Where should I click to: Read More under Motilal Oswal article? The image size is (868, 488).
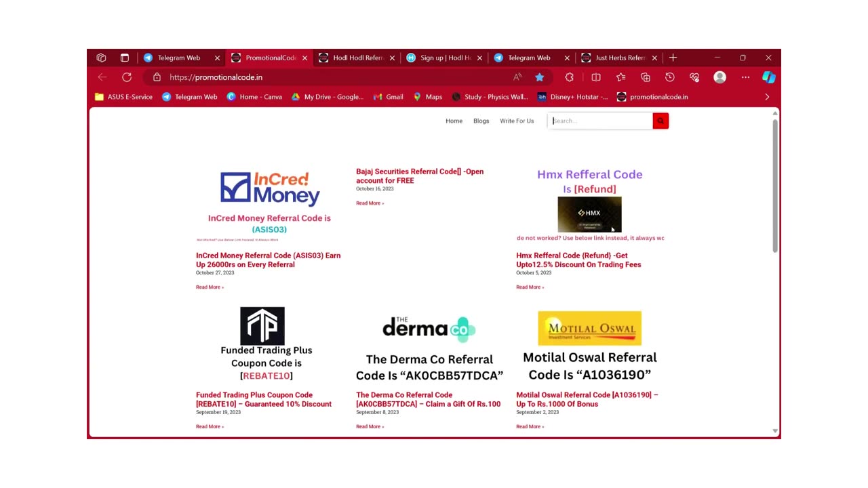tap(530, 426)
